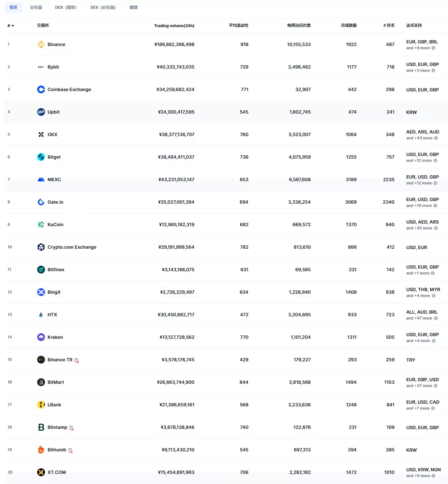Click the Bithumb logo icon
448x484 pixels.
(41, 450)
